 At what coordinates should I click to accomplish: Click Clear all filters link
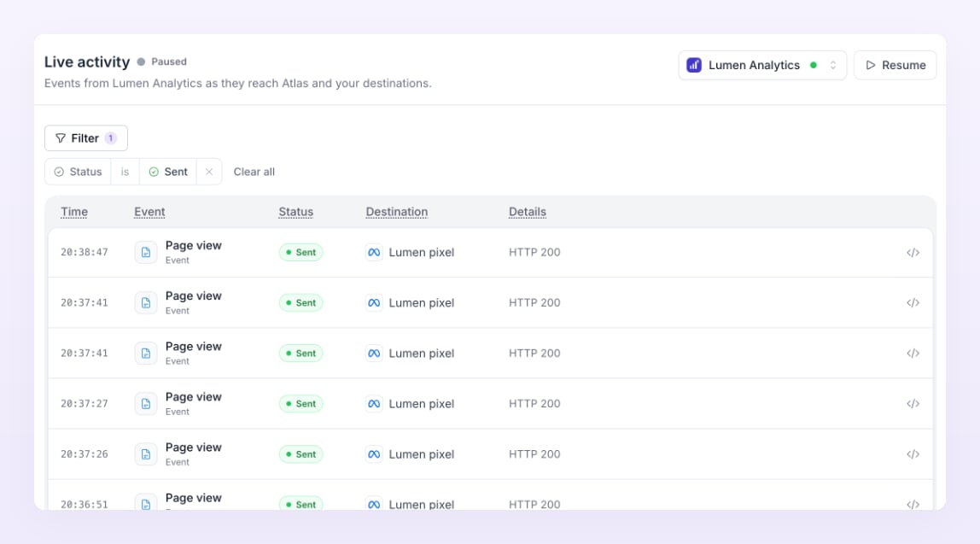[x=254, y=172]
